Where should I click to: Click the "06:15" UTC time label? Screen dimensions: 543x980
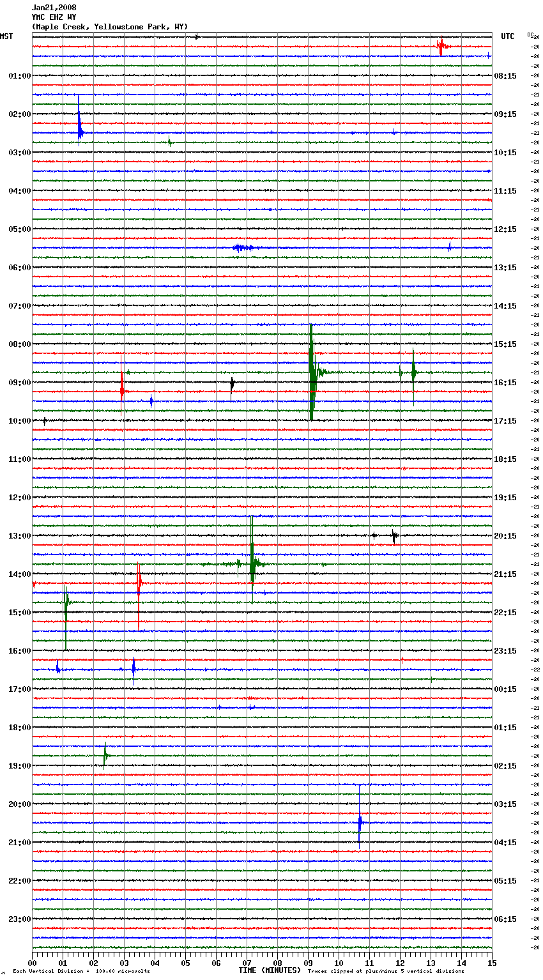coord(505,919)
